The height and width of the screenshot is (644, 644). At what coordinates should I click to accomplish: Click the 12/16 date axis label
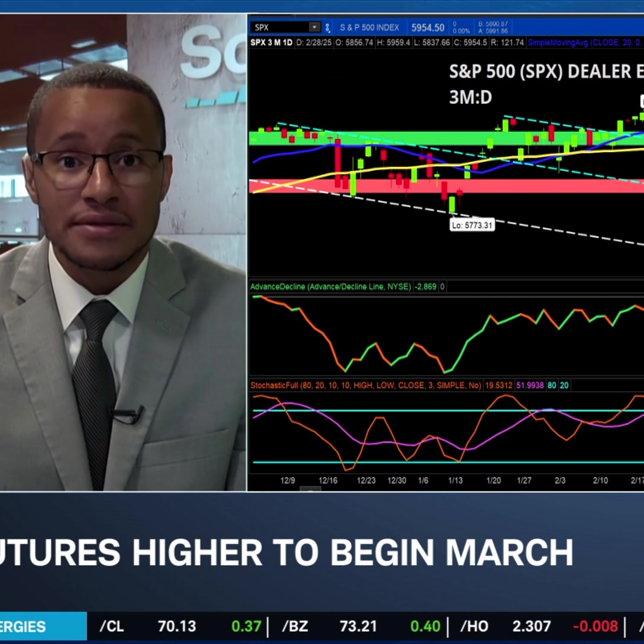pyautogui.click(x=328, y=480)
